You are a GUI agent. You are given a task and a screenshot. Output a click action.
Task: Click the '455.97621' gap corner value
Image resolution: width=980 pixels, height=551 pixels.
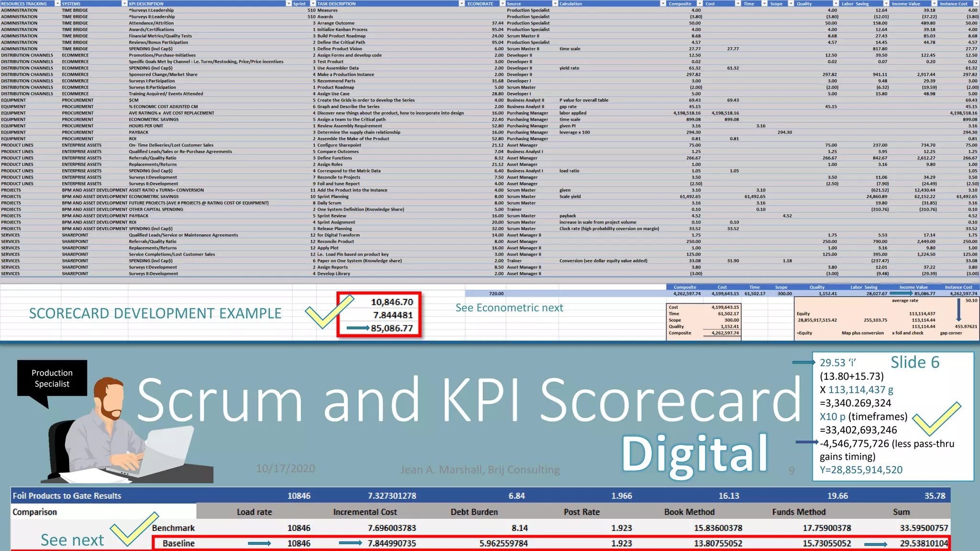(x=966, y=326)
